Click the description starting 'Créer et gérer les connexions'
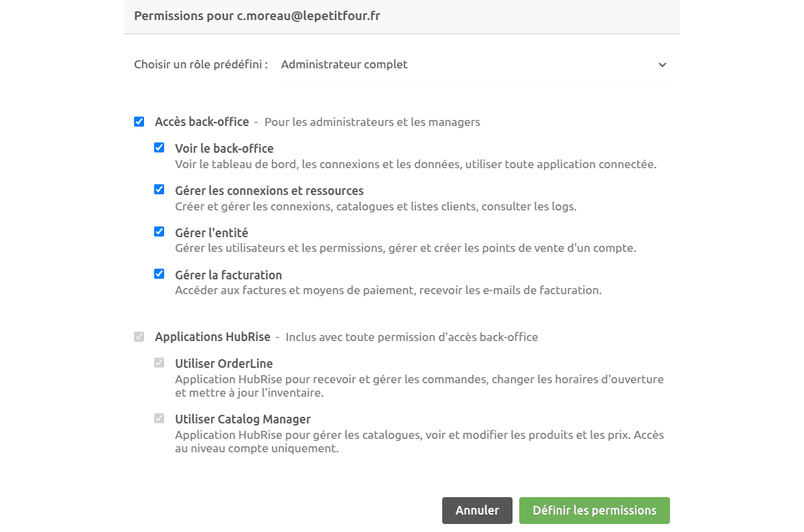 tap(376, 206)
